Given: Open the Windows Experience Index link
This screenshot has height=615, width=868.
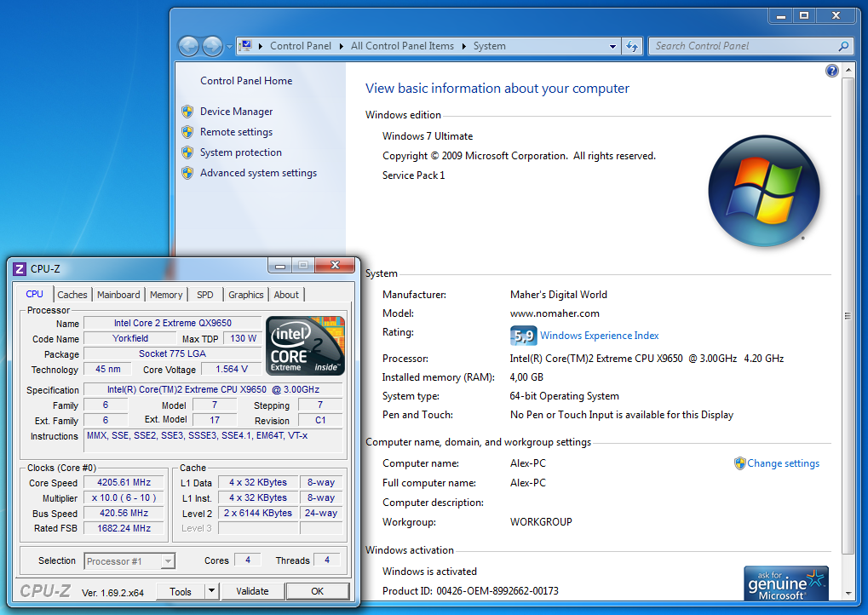Looking at the screenshot, I should (599, 336).
